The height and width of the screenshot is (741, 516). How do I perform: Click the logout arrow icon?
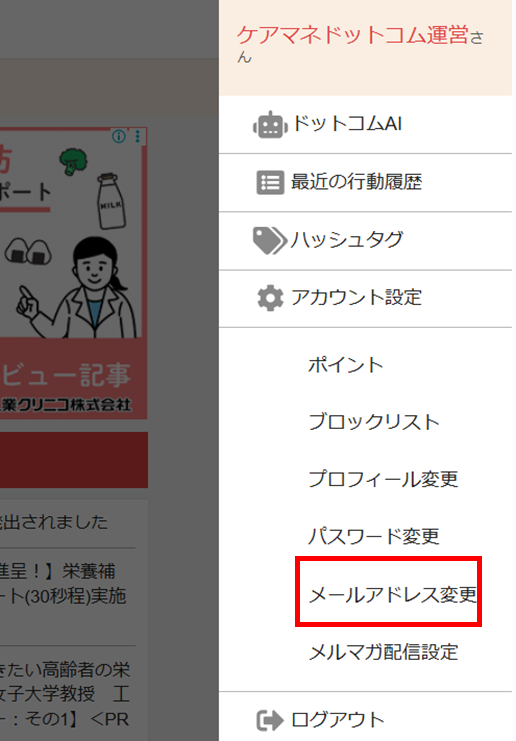[x=270, y=721]
